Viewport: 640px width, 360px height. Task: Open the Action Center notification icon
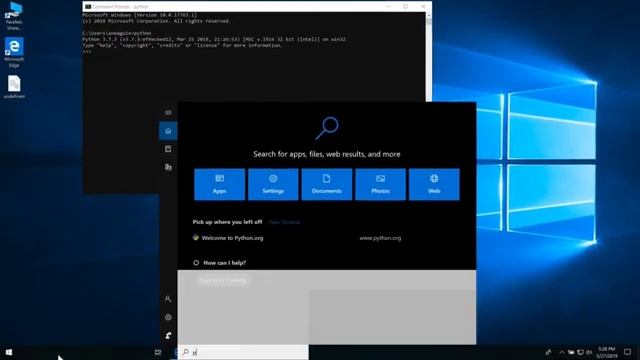click(627, 352)
